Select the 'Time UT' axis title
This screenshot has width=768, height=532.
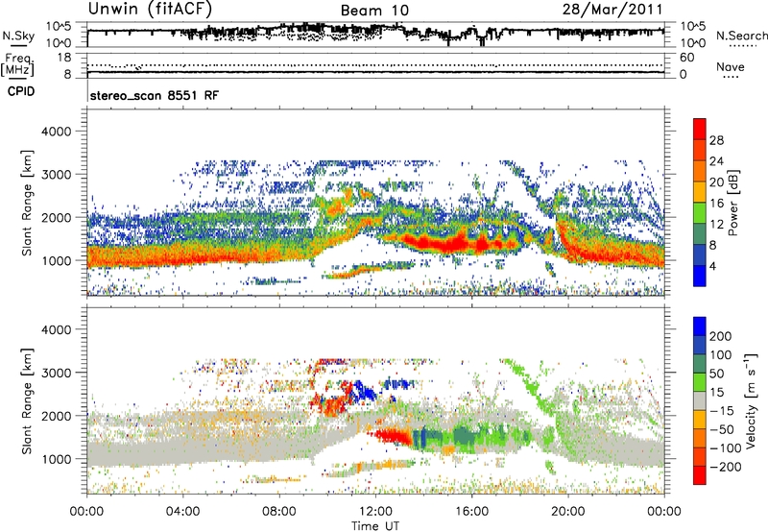click(x=375, y=526)
